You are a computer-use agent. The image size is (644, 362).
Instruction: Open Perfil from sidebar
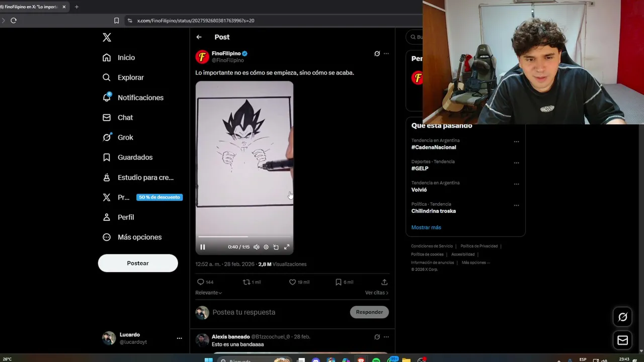(x=118, y=217)
